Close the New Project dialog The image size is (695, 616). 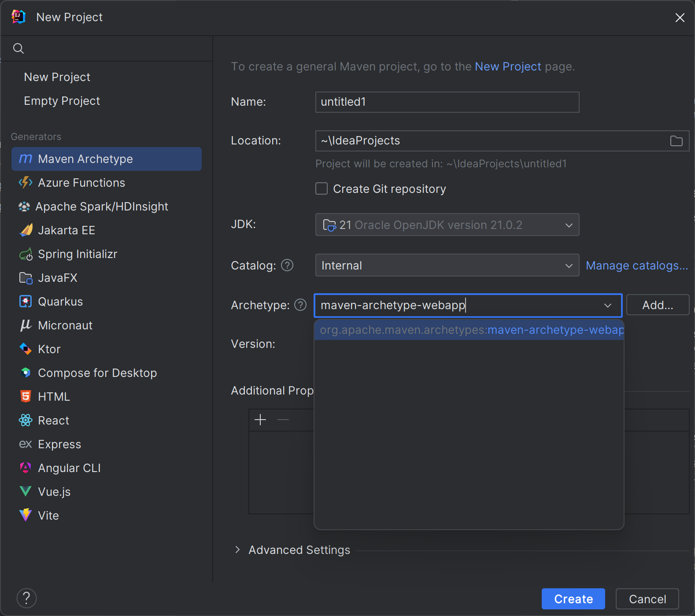[x=680, y=18]
